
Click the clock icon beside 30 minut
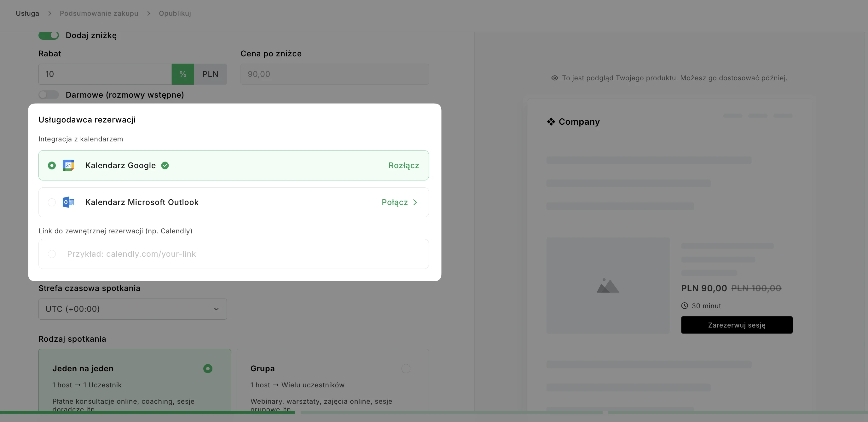pyautogui.click(x=684, y=306)
